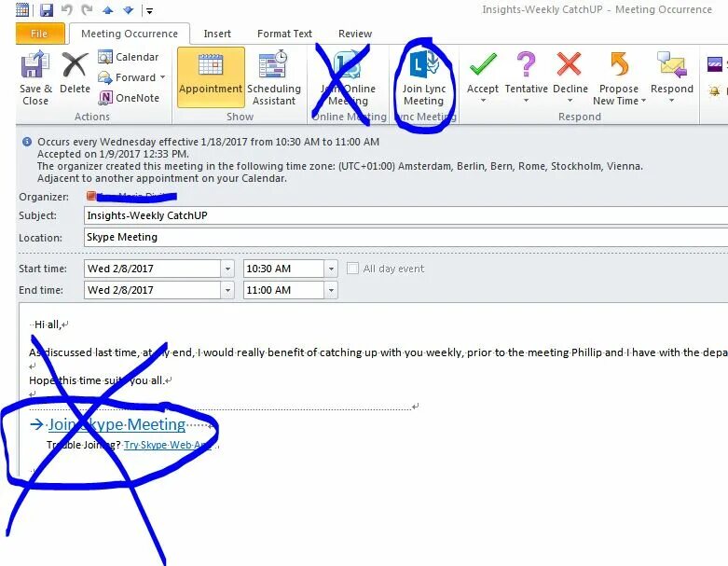Switch to the Insert tab
The width and height of the screenshot is (728, 566).
[x=217, y=34]
